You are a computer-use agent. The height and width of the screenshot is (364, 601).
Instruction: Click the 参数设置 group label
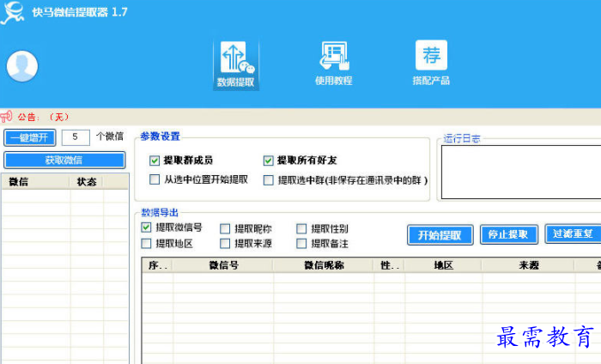[x=161, y=136]
